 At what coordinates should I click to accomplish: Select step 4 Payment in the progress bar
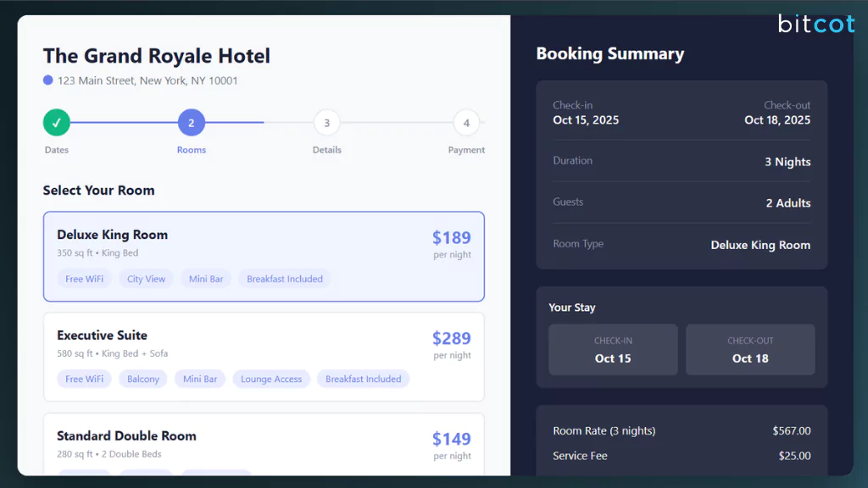point(466,122)
